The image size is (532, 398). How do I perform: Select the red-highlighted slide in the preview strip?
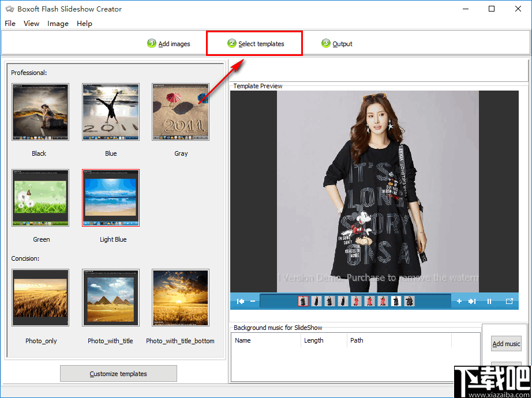pos(303,301)
